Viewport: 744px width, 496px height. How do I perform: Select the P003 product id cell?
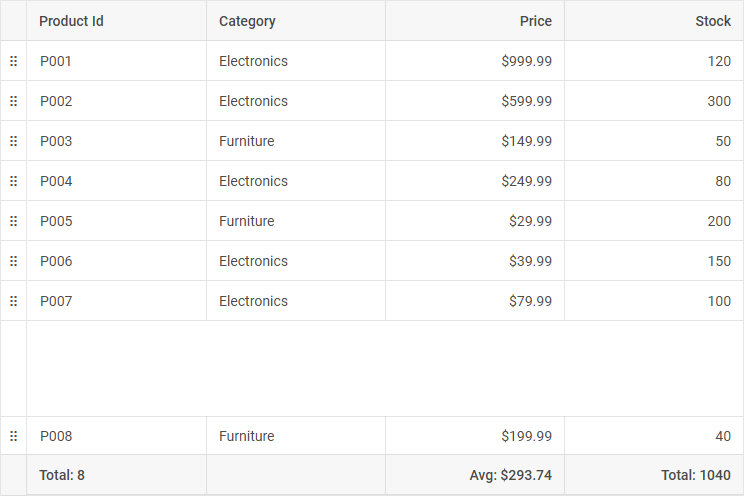point(56,141)
